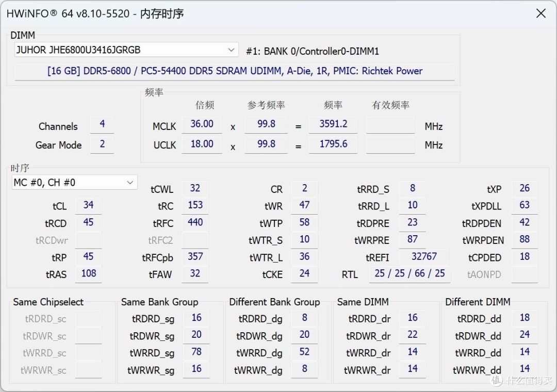The height and width of the screenshot is (392, 557).
Task: Click the tWTR_S value 10
Action: point(304,240)
